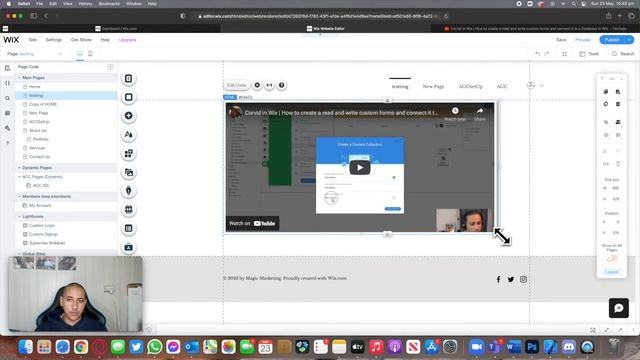Open the developer tools wrench sidebar icon
The image size is (640, 360).
(7, 128)
